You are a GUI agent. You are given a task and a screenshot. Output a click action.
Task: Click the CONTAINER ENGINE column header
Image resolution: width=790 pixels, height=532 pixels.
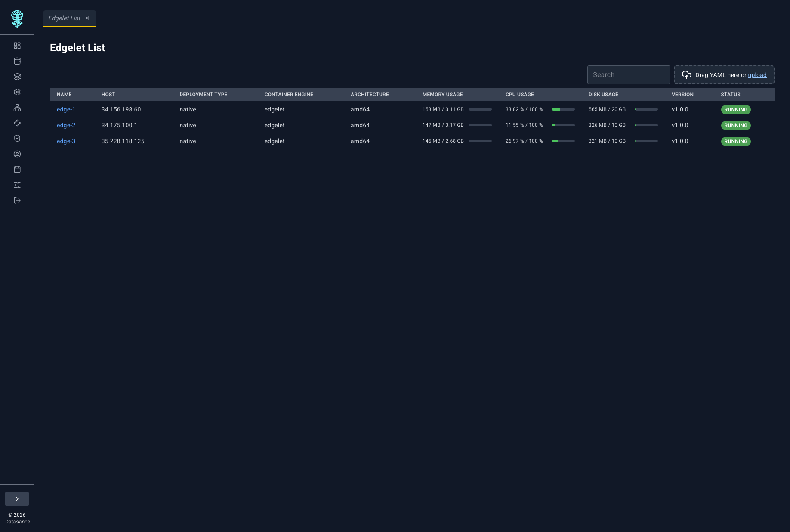[x=289, y=95]
